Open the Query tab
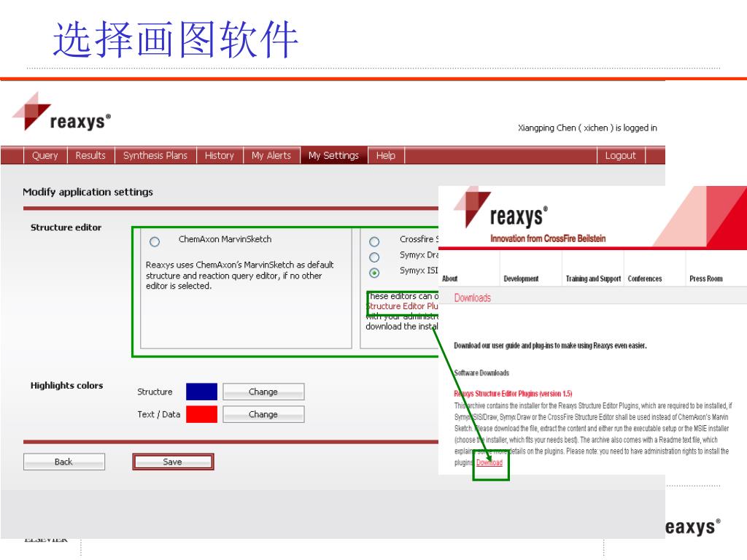 pos(45,155)
